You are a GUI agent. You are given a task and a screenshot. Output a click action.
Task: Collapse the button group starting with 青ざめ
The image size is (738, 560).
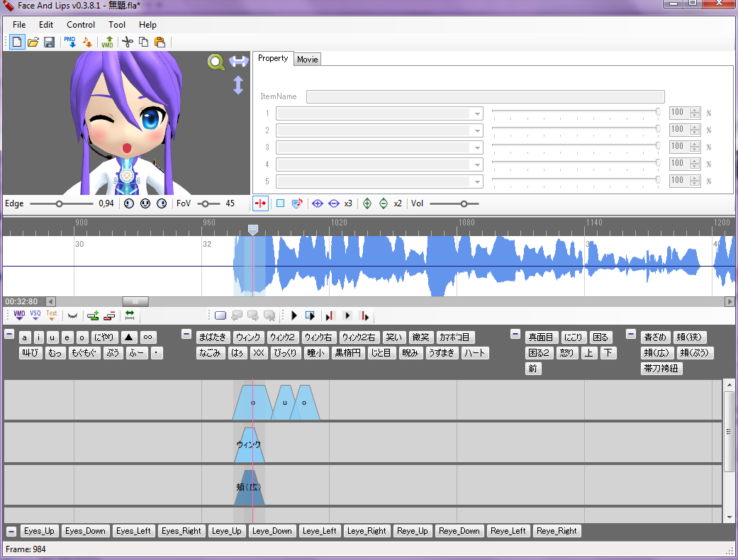click(x=631, y=335)
